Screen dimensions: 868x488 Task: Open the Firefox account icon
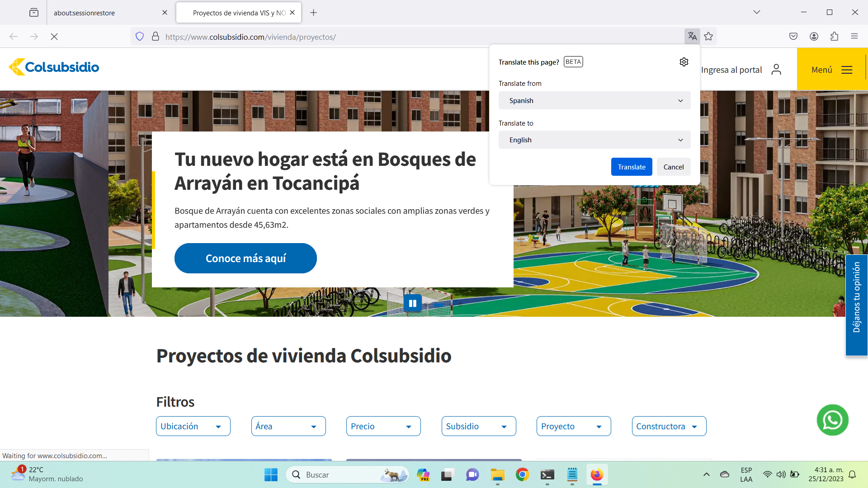814,37
